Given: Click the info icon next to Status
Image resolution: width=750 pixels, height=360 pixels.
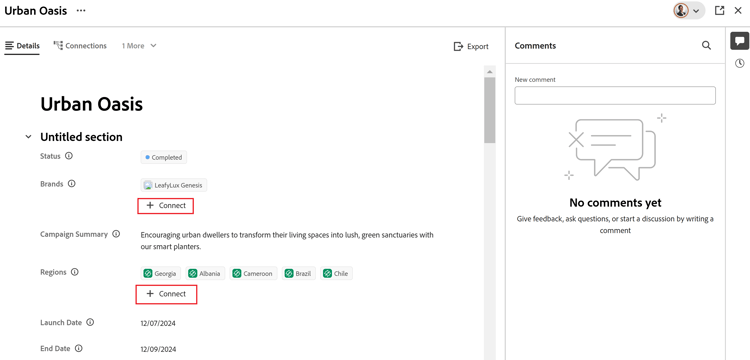Looking at the screenshot, I should (69, 156).
